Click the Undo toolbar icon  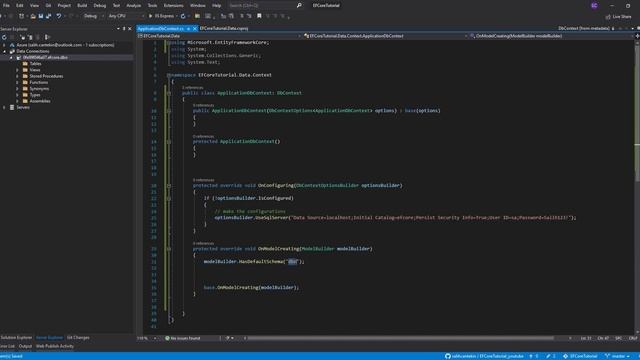point(59,16)
